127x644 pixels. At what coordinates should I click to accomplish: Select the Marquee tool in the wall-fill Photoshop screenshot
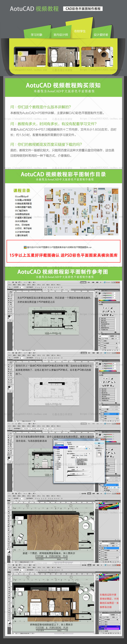[9, 292]
